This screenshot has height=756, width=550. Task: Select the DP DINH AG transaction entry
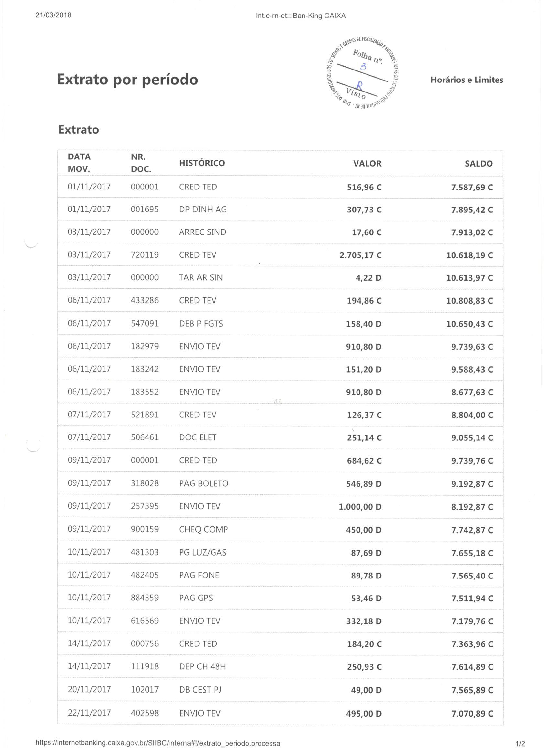(x=203, y=209)
